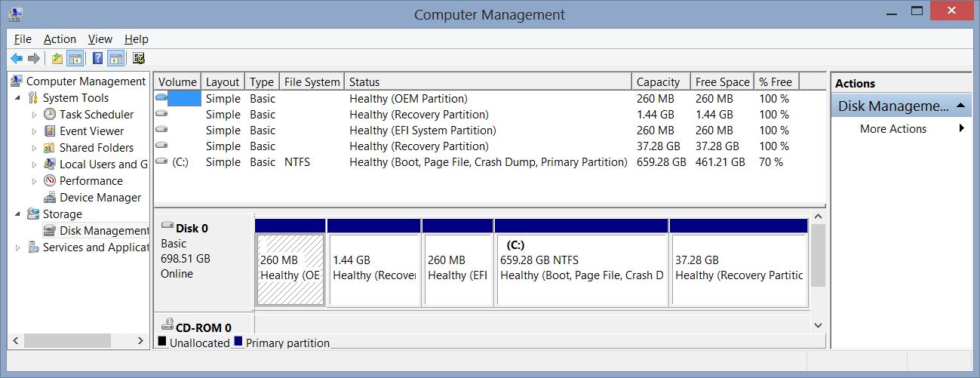Expand the Services and Applications node
This screenshot has height=378, width=980.
pyautogui.click(x=17, y=247)
